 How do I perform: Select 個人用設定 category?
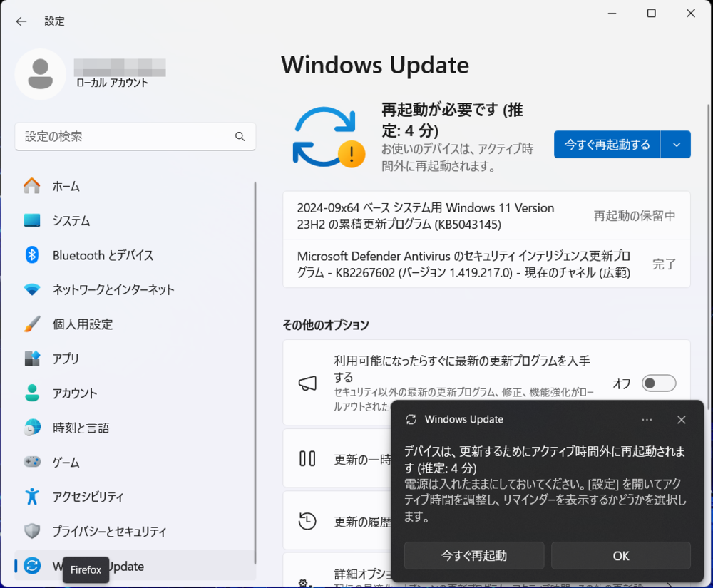click(x=135, y=324)
